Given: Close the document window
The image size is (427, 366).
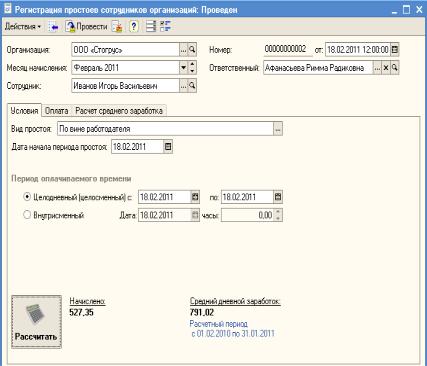Looking at the screenshot, I should 419,10.
